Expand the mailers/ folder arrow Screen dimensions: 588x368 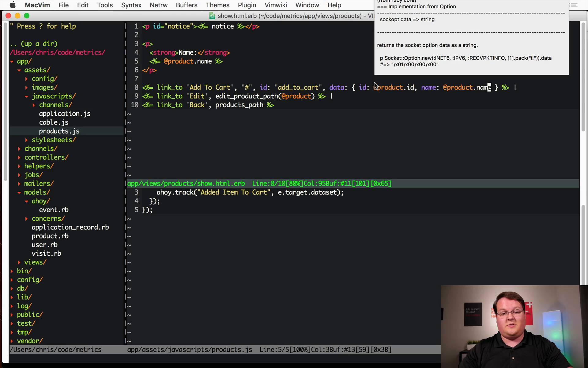coord(19,184)
